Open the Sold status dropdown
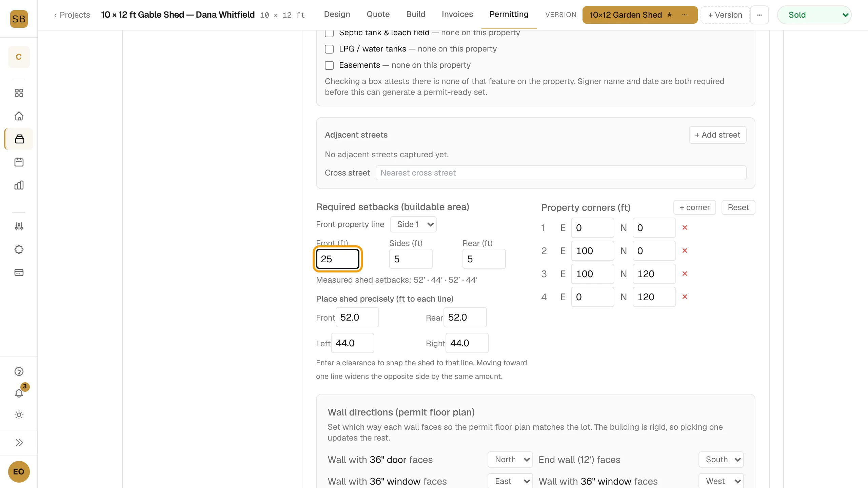 tap(814, 15)
